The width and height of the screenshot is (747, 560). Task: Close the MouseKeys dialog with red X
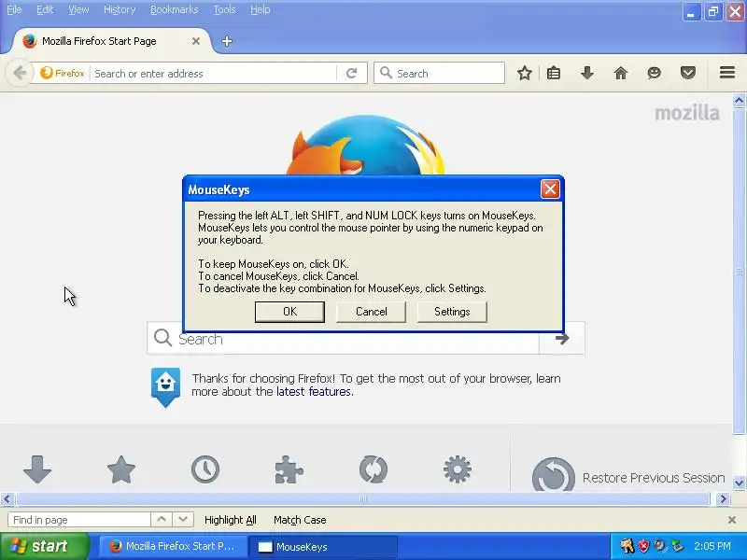pos(550,189)
